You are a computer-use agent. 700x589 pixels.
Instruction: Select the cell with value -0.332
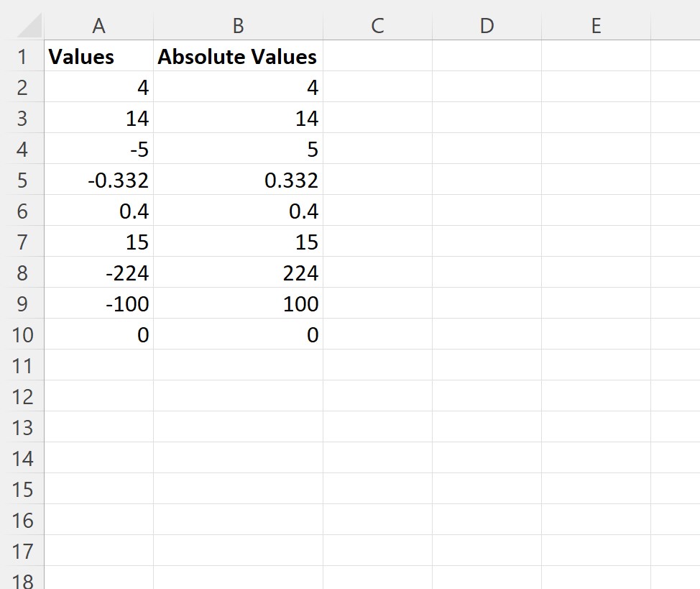pyautogui.click(x=98, y=180)
